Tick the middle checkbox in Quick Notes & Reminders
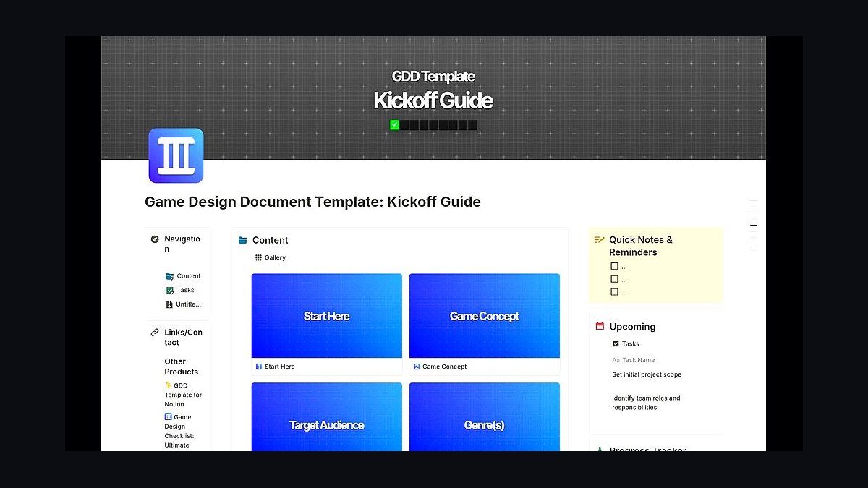Viewport: 868px width, 488px height. coord(615,279)
